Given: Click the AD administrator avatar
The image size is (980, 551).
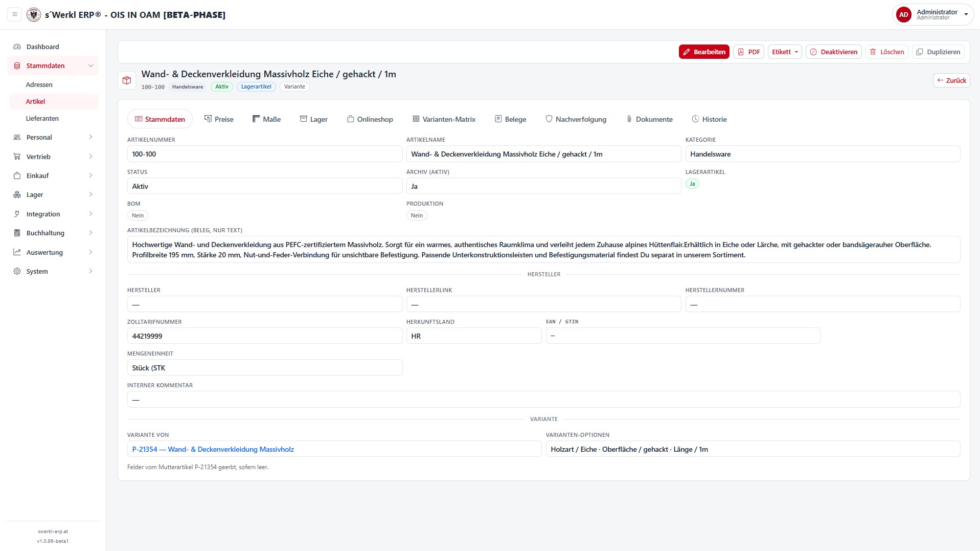Looking at the screenshot, I should (x=903, y=15).
